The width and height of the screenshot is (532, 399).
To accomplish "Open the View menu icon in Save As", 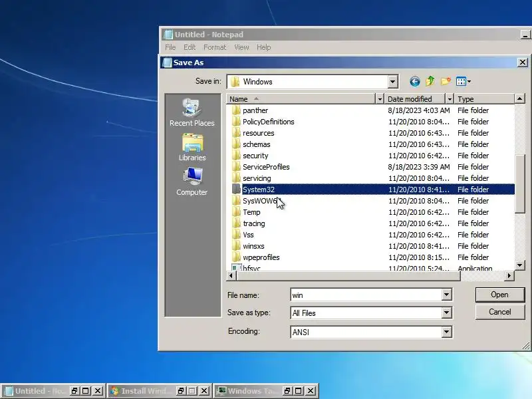I will [463, 81].
